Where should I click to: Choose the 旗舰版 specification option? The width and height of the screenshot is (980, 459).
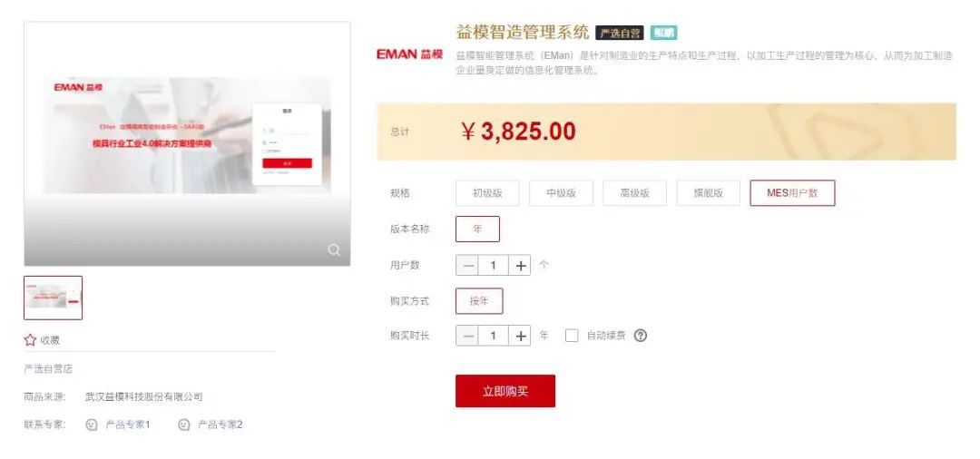click(x=708, y=193)
